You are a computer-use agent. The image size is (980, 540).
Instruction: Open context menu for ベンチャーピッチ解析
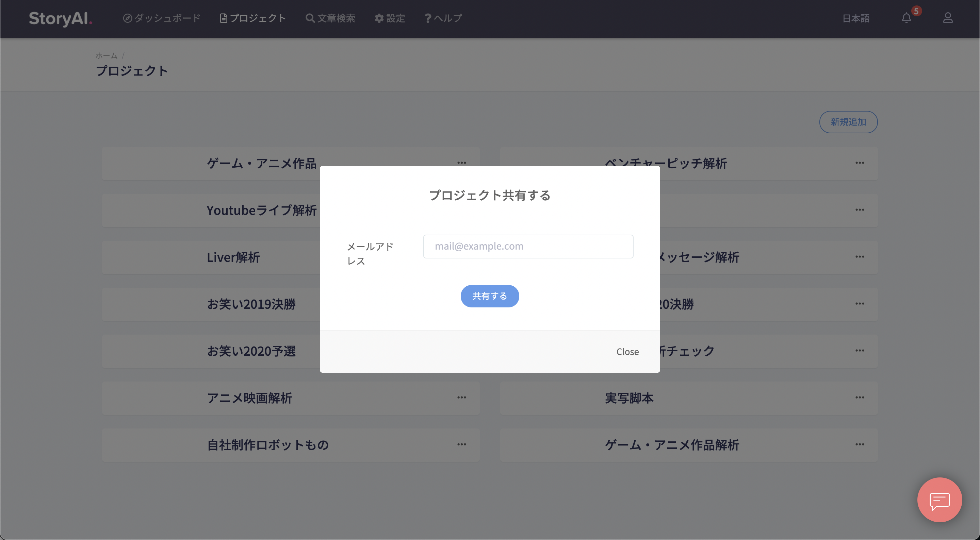(860, 163)
